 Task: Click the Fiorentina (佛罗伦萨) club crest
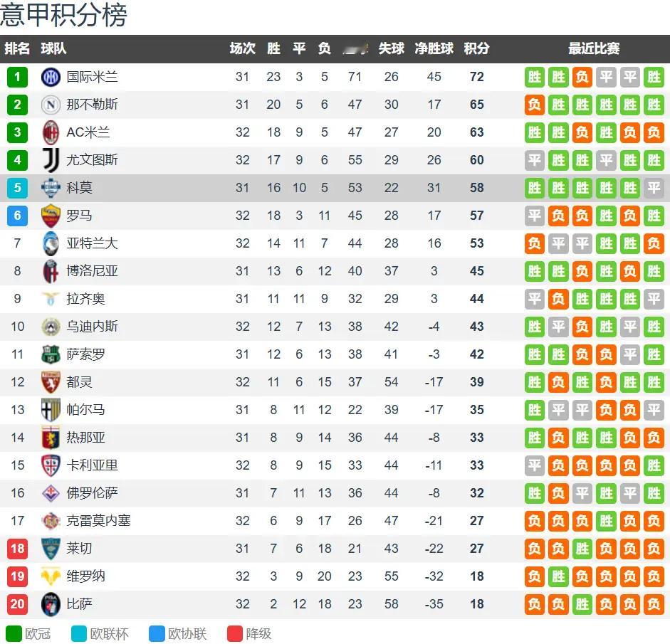(x=51, y=493)
